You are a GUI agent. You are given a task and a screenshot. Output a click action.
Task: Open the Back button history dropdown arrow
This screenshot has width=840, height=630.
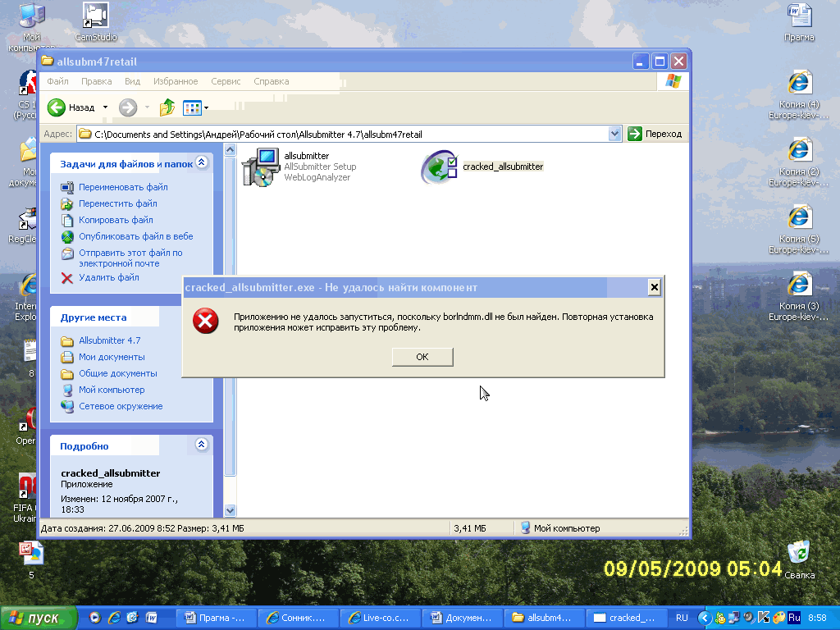105,107
